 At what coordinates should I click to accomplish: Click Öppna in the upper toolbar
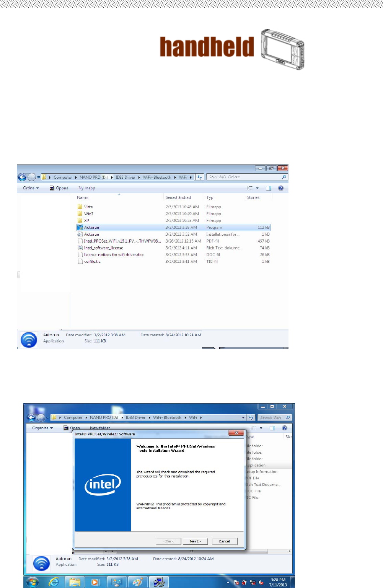pyautogui.click(x=59, y=188)
